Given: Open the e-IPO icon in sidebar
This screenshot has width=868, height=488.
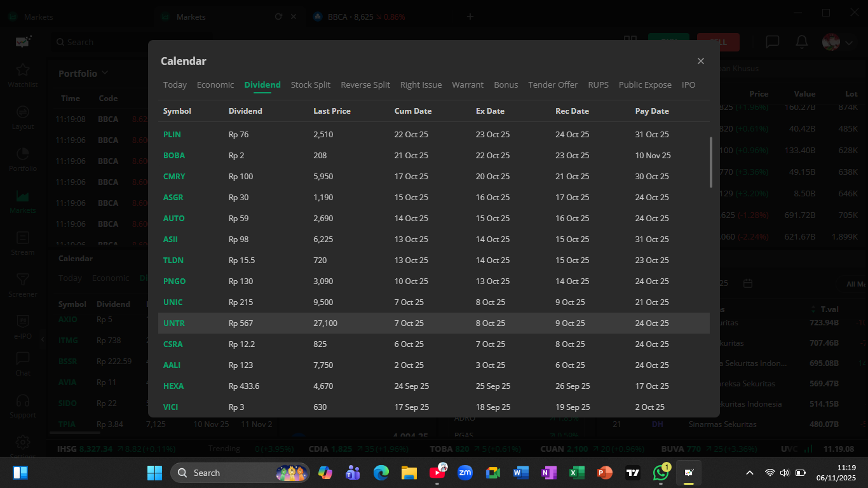Looking at the screenshot, I should 23,322.
